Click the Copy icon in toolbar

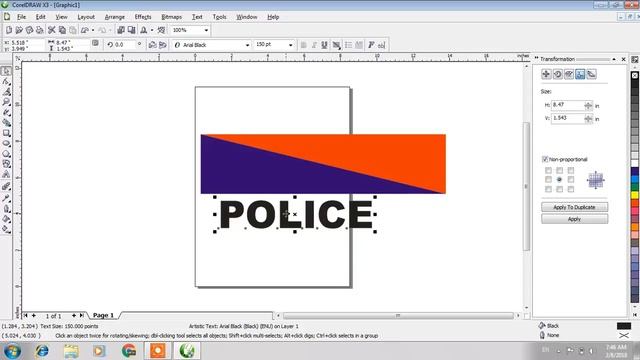[x=62, y=30]
